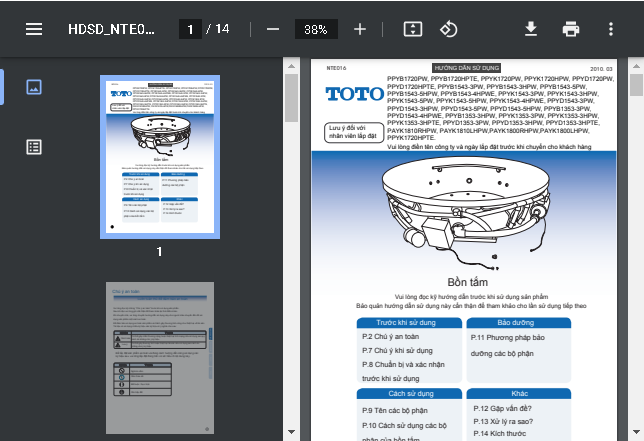The height and width of the screenshot is (441, 644).
Task: Click the page number input field
Action: point(190,29)
